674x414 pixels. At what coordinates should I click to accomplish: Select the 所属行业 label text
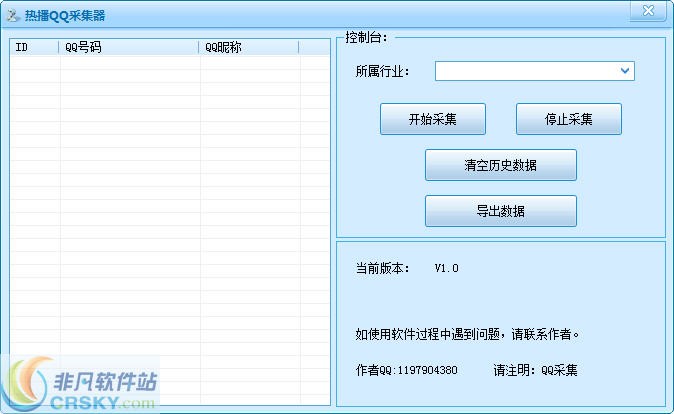click(x=383, y=71)
